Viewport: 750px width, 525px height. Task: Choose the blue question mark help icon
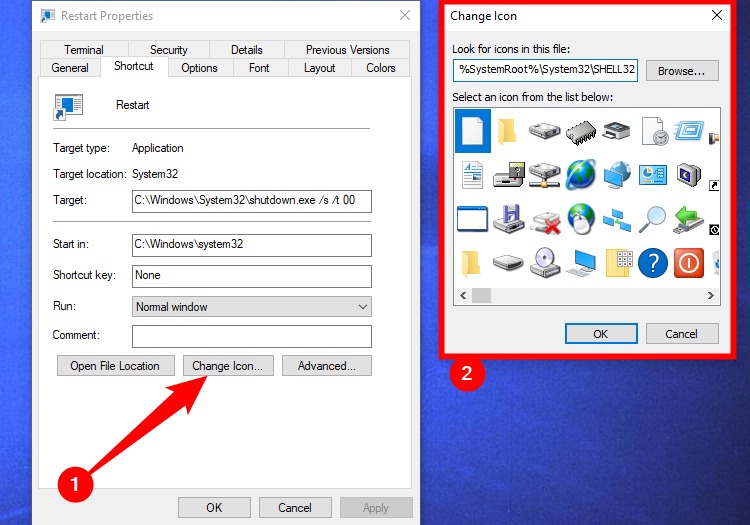(652, 262)
